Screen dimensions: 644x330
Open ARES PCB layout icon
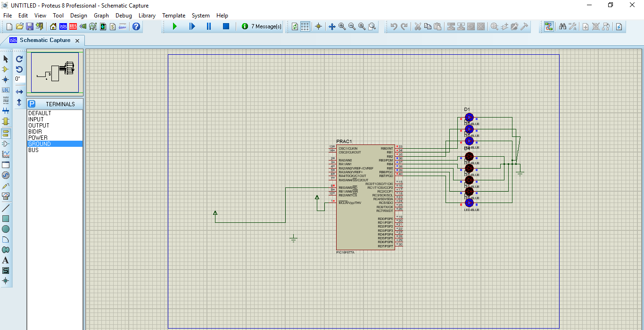click(x=73, y=26)
